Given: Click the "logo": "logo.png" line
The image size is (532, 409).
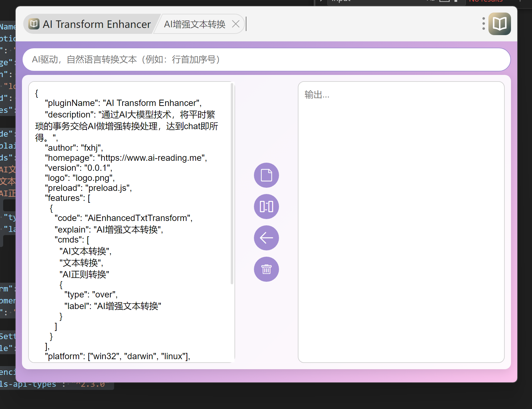Looking at the screenshot, I should coord(80,178).
